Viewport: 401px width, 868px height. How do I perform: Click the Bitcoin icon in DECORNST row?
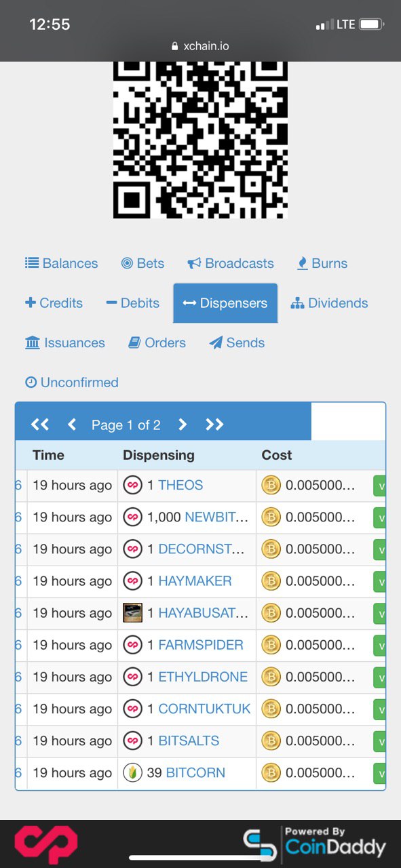[x=271, y=549]
